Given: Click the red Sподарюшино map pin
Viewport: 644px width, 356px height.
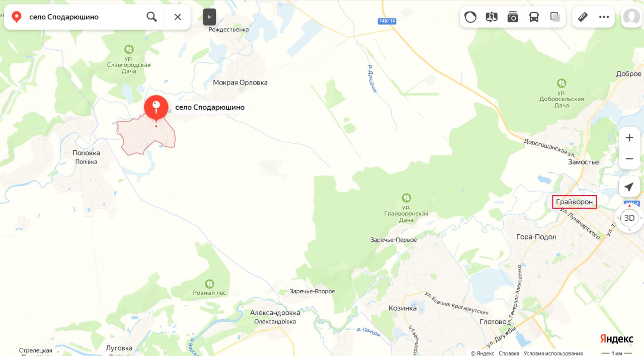Looking at the screenshot, I should coord(156,108).
